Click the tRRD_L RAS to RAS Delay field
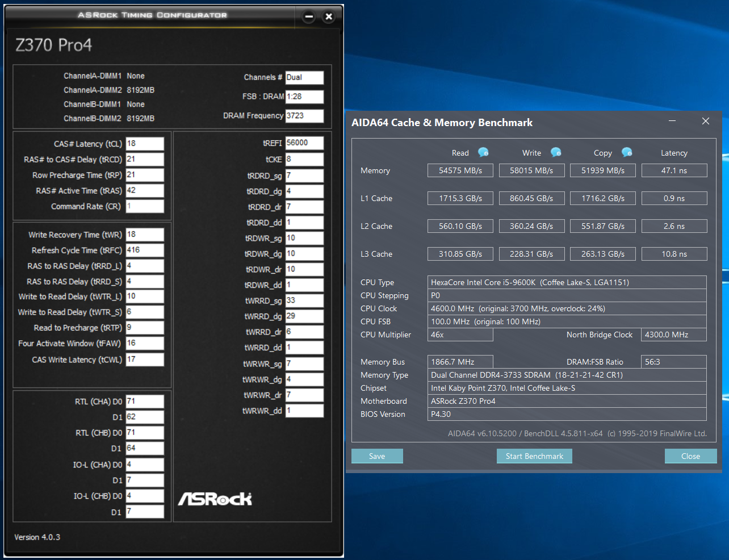 pyautogui.click(x=145, y=266)
